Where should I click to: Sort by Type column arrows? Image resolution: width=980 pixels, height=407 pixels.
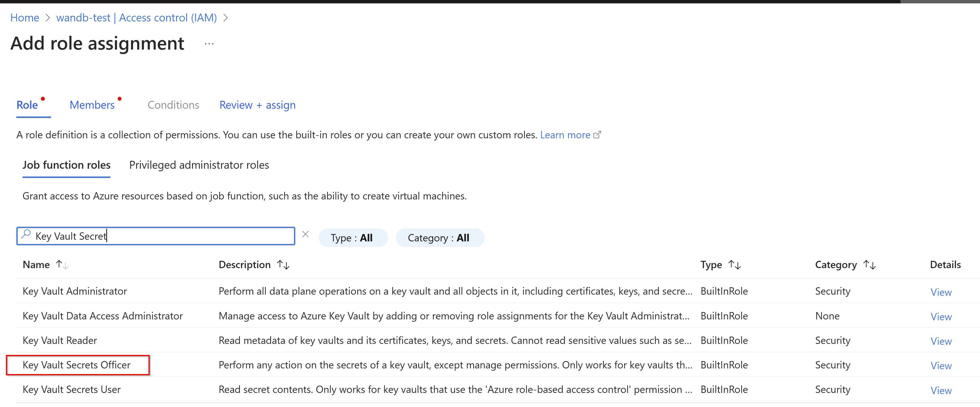point(734,264)
